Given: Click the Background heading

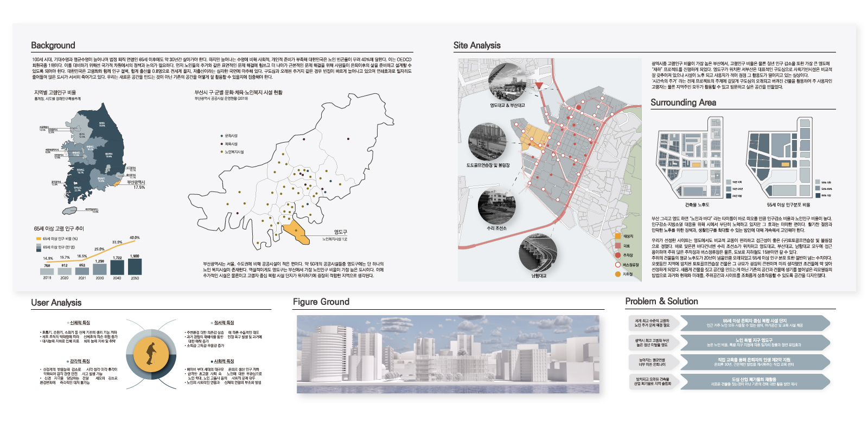Looking at the screenshot, I should (x=53, y=46).
